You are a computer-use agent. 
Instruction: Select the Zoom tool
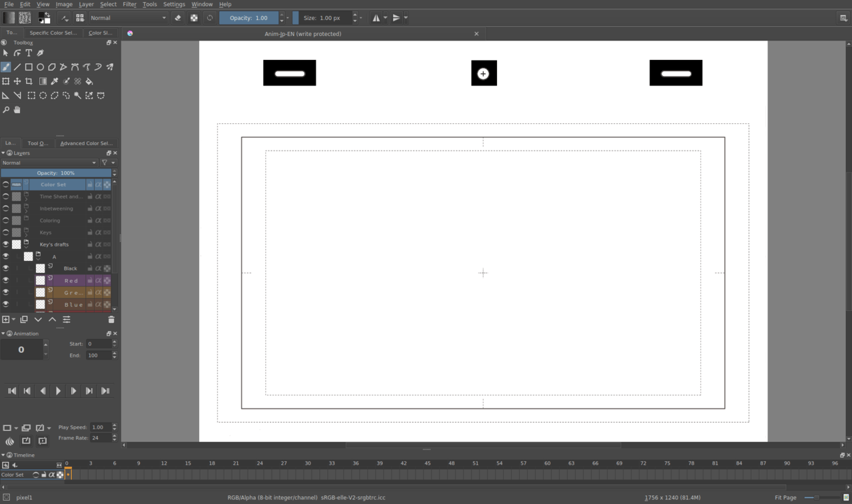[6, 109]
